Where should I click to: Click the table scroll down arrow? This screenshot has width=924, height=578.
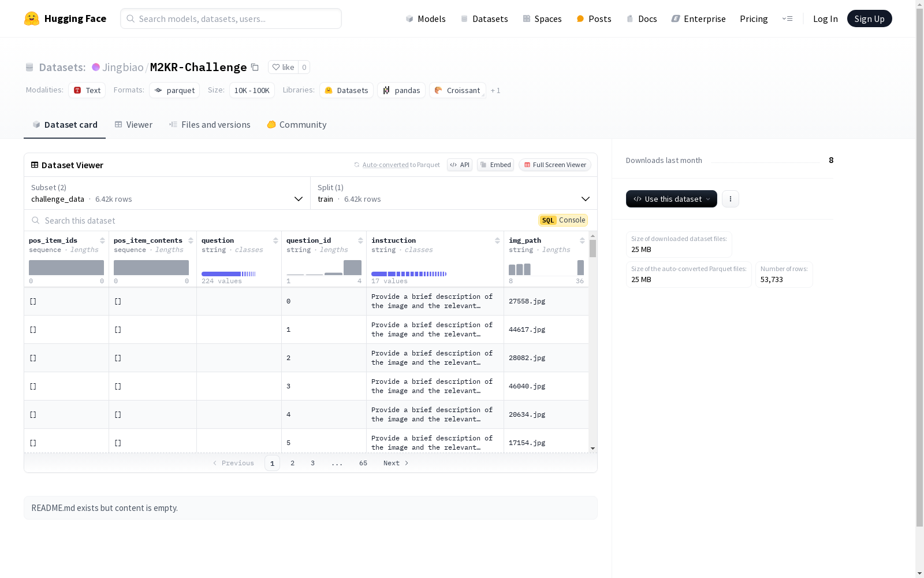click(593, 449)
